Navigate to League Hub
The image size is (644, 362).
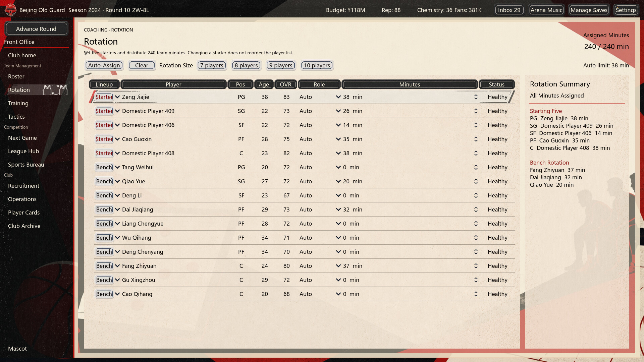click(23, 151)
